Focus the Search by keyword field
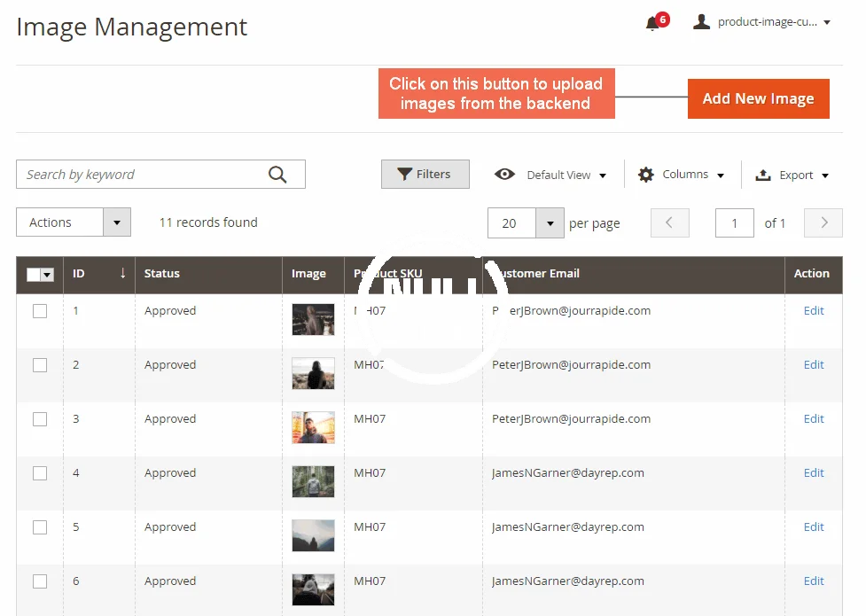The image size is (866, 616). (142, 175)
